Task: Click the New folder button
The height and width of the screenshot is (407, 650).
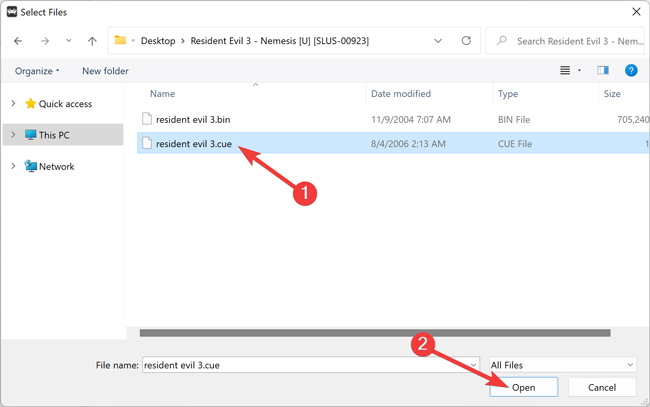Action: (105, 71)
